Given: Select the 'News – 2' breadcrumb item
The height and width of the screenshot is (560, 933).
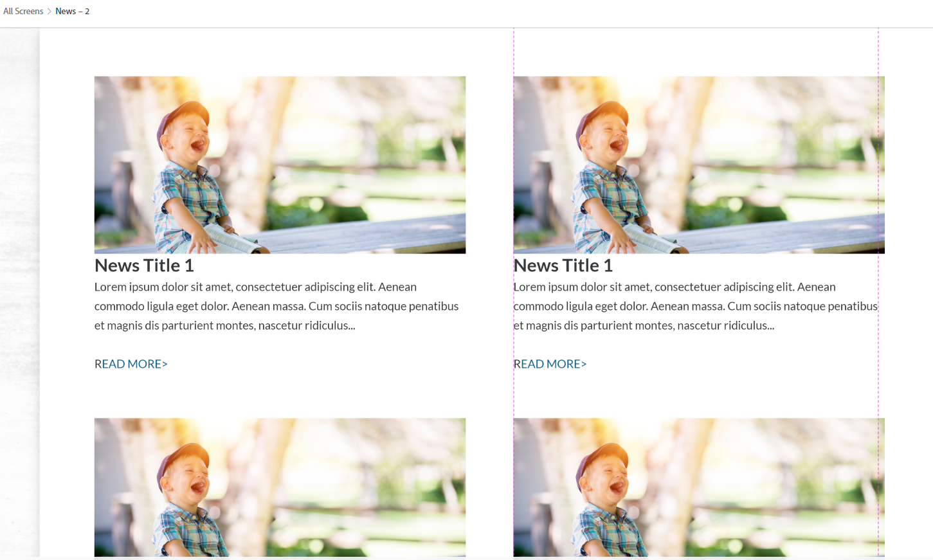Looking at the screenshot, I should 72,12.
